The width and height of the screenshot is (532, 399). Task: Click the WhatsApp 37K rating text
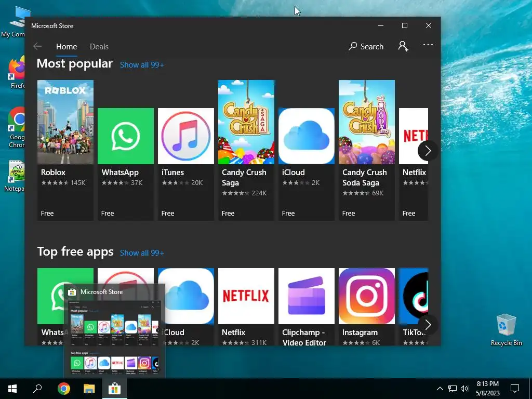click(122, 182)
